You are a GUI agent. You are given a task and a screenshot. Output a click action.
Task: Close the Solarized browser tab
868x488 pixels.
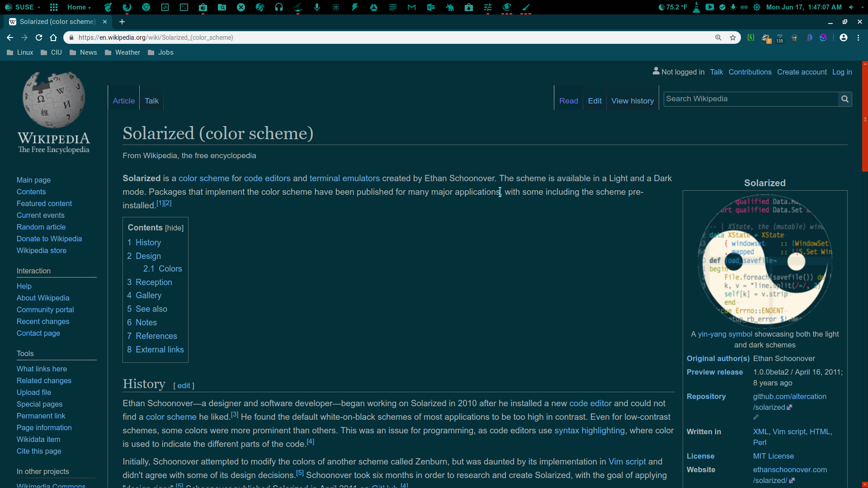[x=105, y=22]
